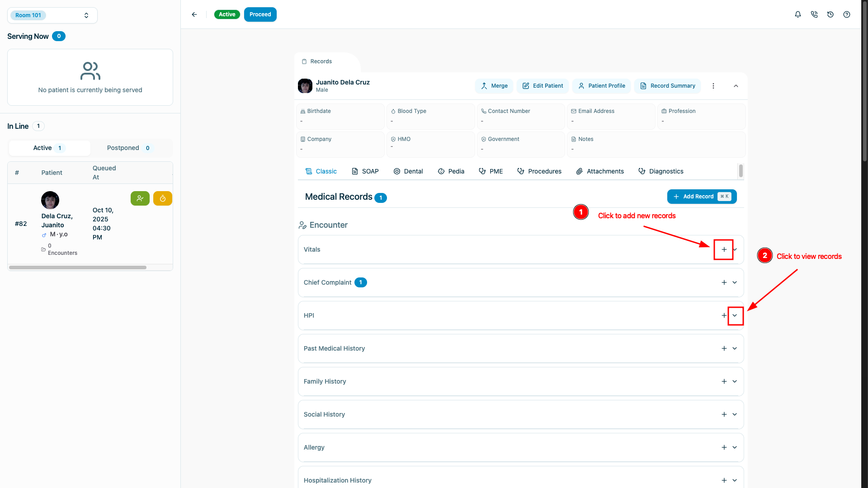Click the queue table horizontal scrollbar
This screenshot has width=868, height=488.
(x=78, y=267)
